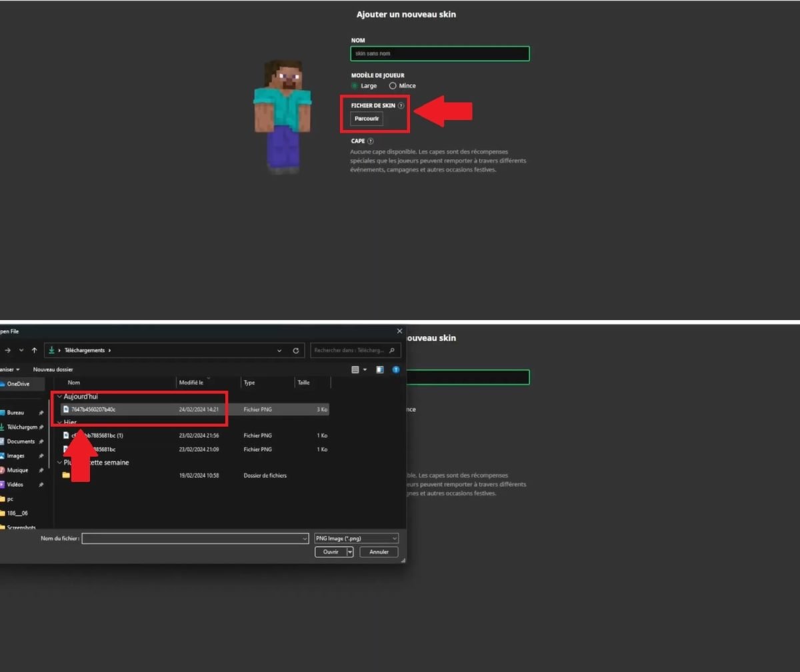Select the file 7647b4560207b40c
Screen dimensions: 800x672
93,409
